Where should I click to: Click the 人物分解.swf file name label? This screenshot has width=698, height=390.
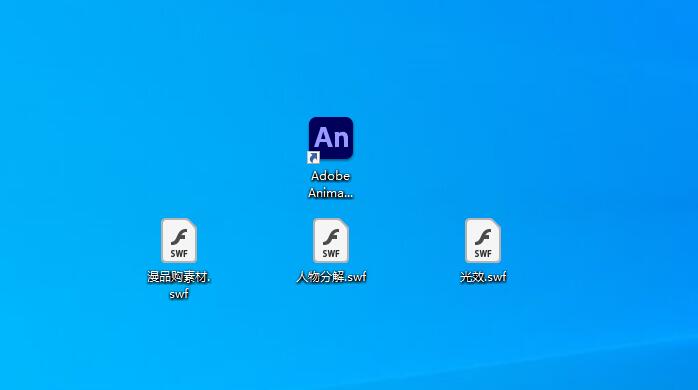331,277
